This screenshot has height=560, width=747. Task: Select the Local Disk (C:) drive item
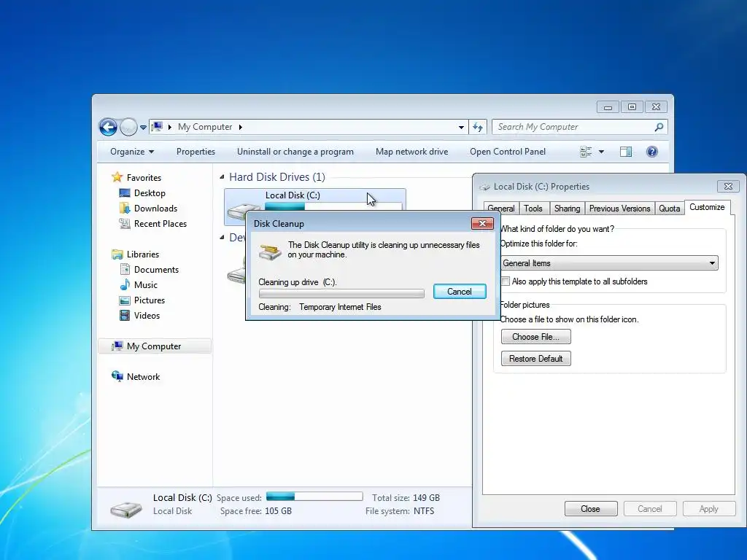[315, 200]
